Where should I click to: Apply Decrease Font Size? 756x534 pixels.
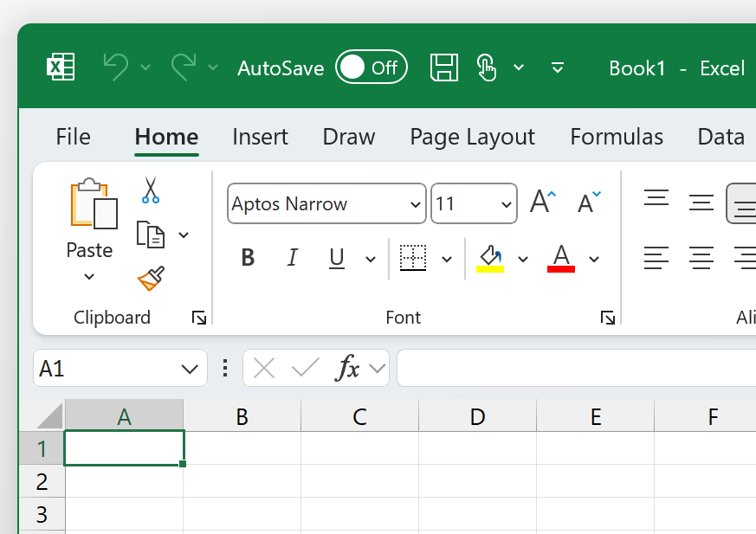587,202
